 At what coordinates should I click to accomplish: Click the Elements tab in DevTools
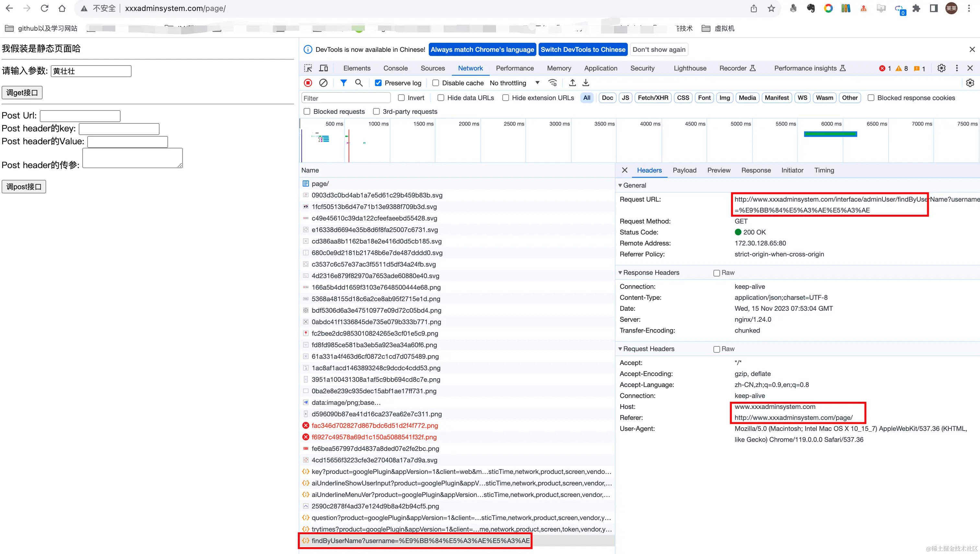357,68
